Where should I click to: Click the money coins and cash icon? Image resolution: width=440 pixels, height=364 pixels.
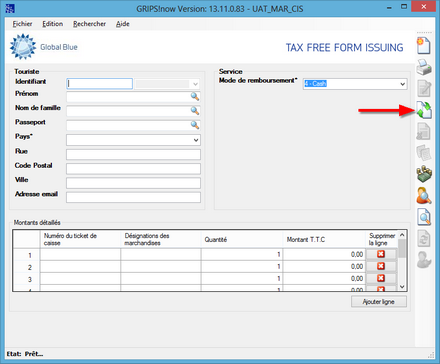(424, 174)
